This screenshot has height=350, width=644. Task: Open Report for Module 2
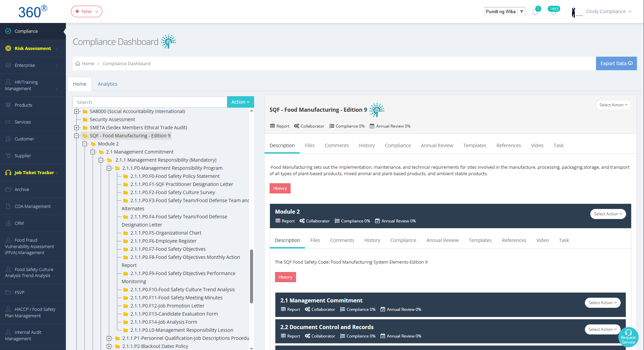pyautogui.click(x=285, y=221)
